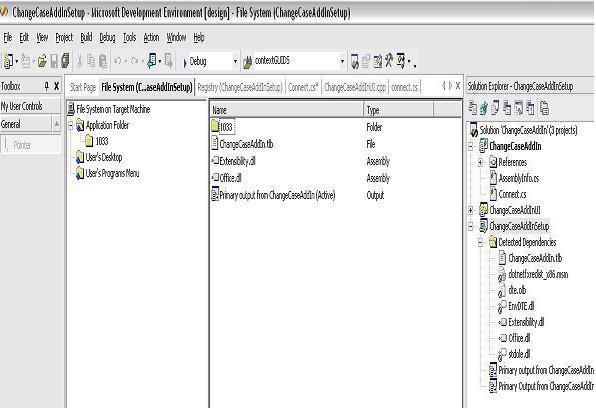Open Solution Explorer from the main toolbar icon

355,61
